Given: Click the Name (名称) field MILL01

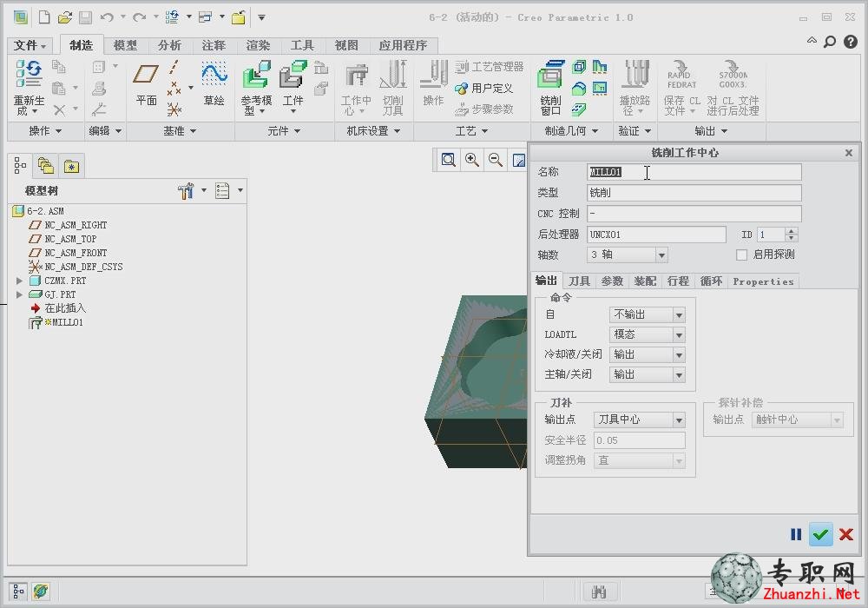Looking at the screenshot, I should pyautogui.click(x=694, y=172).
